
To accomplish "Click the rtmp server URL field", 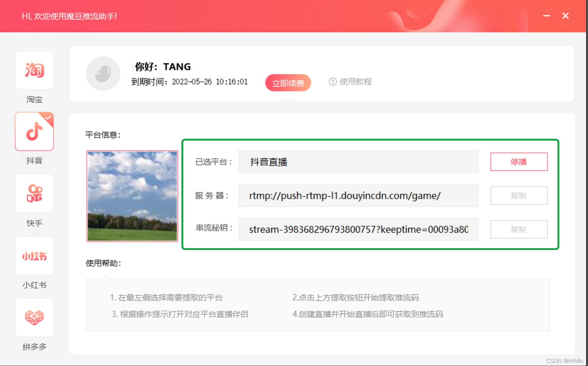I will 359,195.
